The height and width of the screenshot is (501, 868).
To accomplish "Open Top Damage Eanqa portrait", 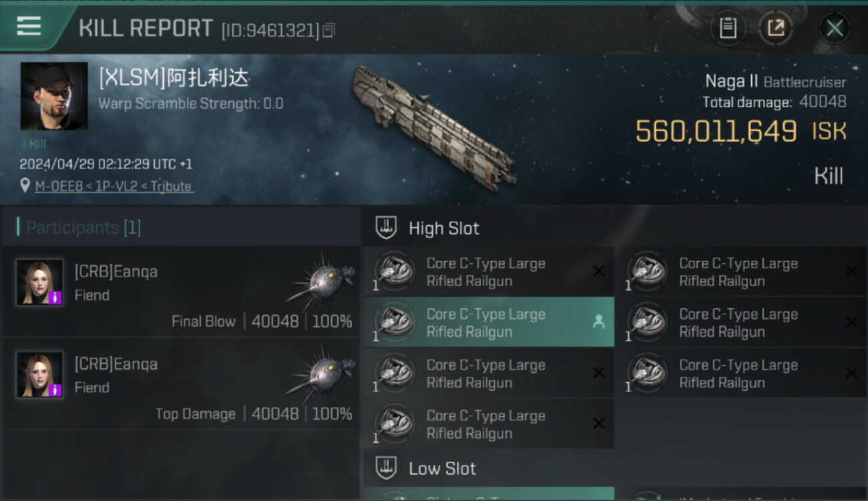I will pos(40,375).
